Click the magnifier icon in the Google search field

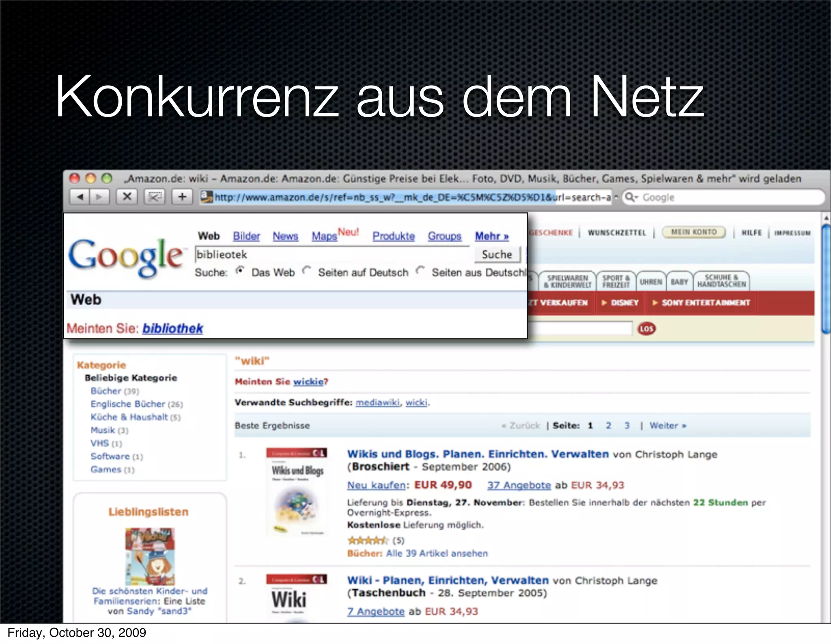point(630,197)
